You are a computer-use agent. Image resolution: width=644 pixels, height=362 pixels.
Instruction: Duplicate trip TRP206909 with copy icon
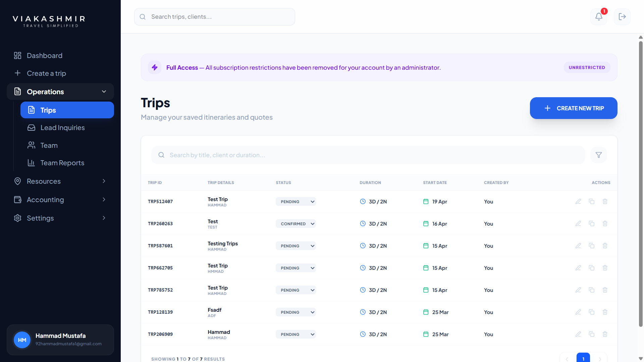[592, 334]
